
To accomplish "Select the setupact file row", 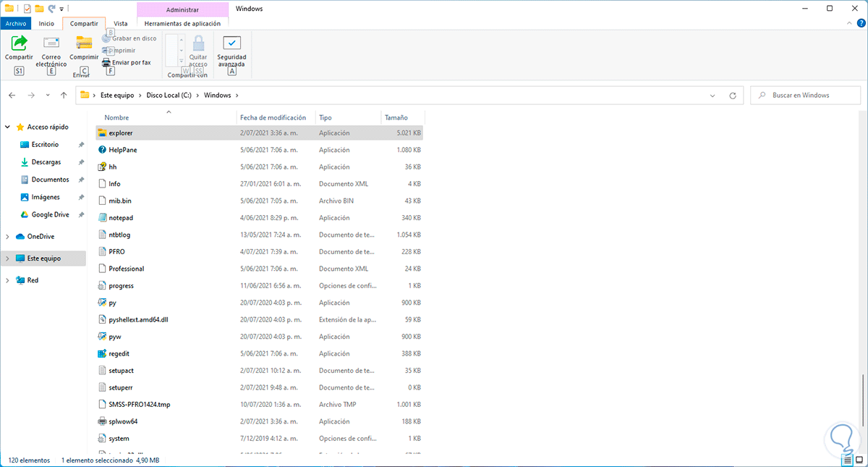I will tap(260, 370).
